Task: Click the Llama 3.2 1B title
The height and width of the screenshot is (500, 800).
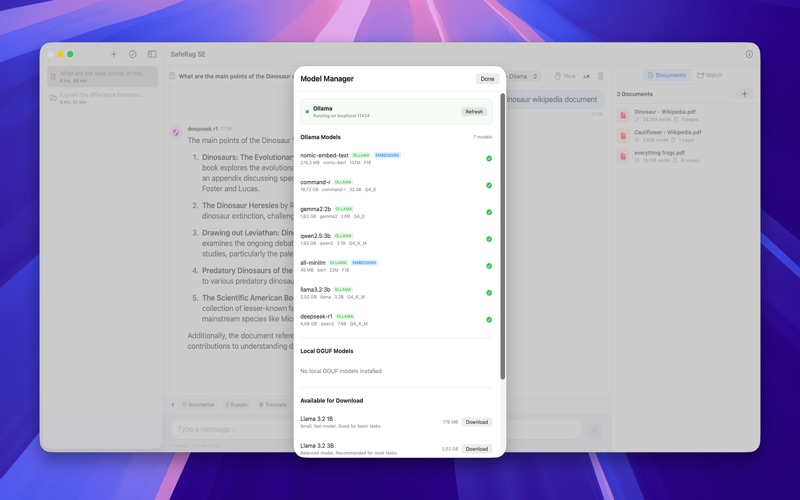Action: click(316, 419)
